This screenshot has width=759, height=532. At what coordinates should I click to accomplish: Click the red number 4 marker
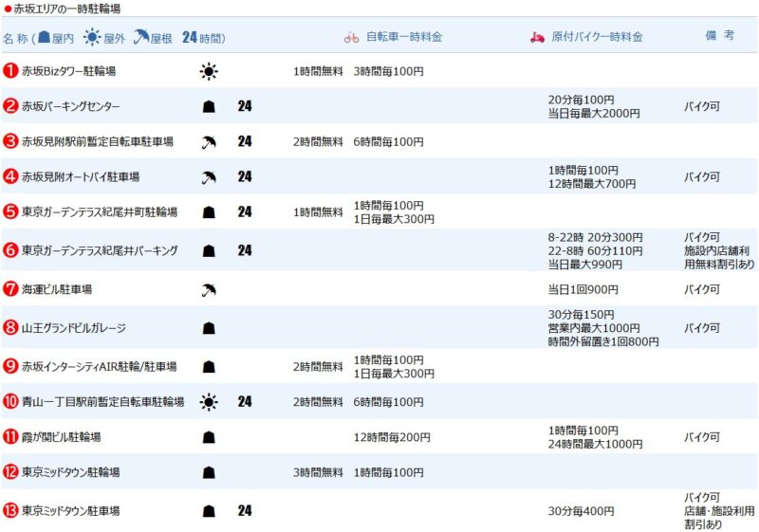[10, 176]
